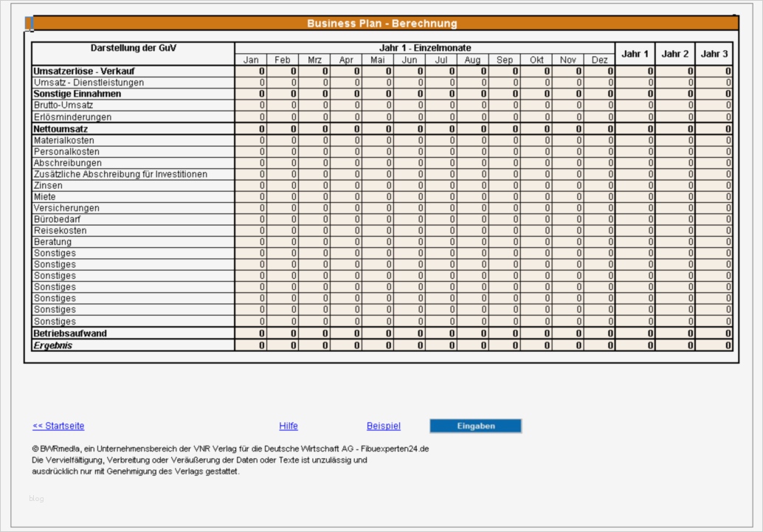Click the Okt cell of Materialkosten row
Screen dimensions: 763x532
click(536, 140)
